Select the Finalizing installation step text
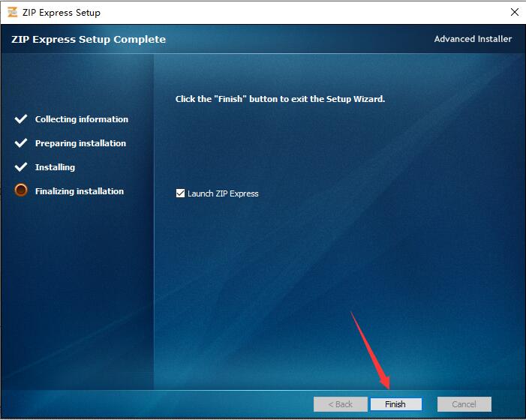 click(x=80, y=191)
